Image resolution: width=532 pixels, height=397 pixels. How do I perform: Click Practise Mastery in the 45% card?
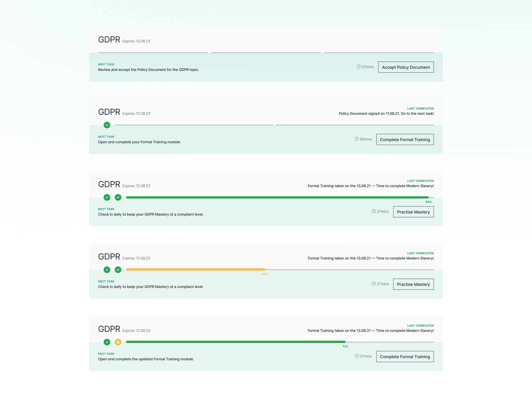(413, 284)
